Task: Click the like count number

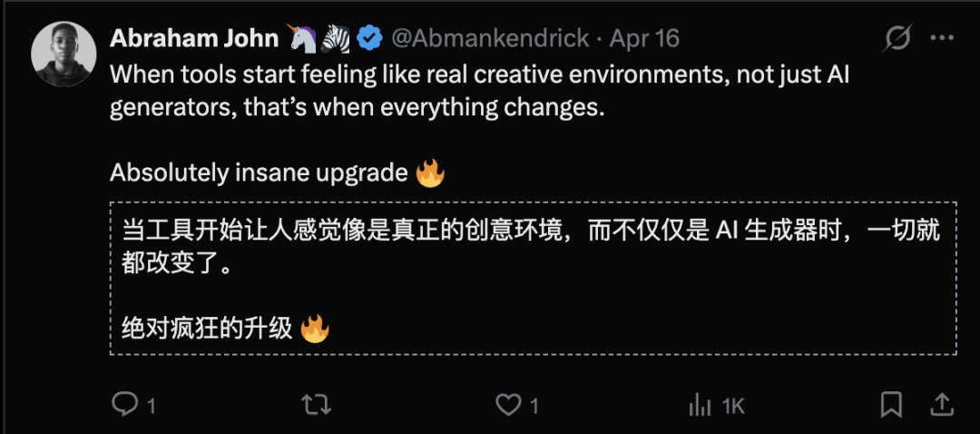Action: point(535,406)
